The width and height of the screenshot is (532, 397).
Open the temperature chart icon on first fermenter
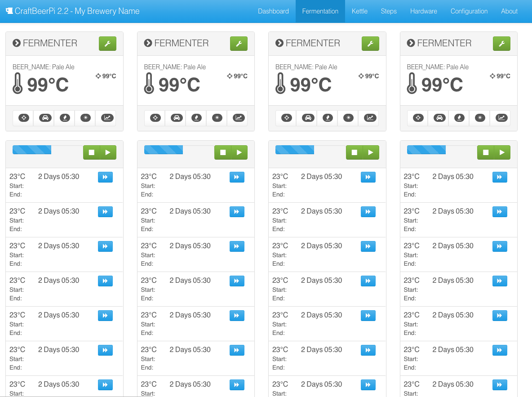(107, 118)
